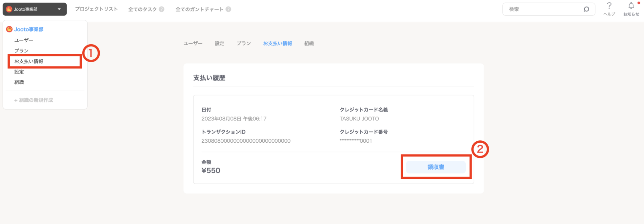
Task: Download receipt with 領収書 button
Action: coord(436,167)
